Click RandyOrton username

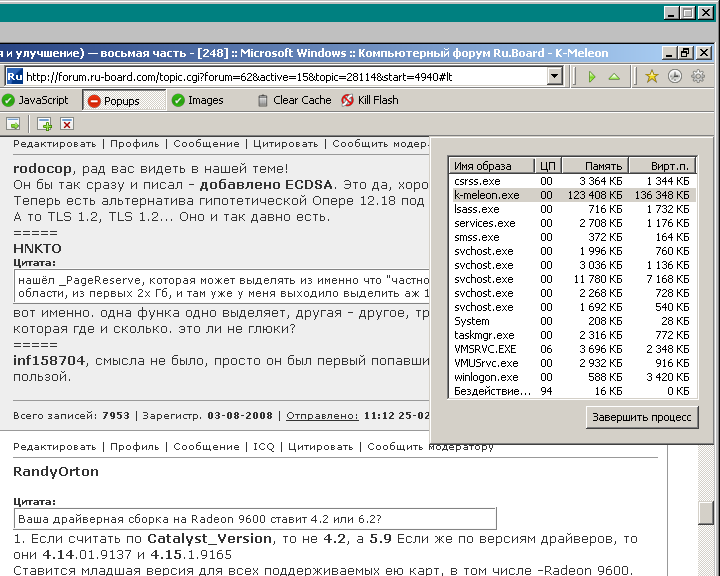click(56, 472)
